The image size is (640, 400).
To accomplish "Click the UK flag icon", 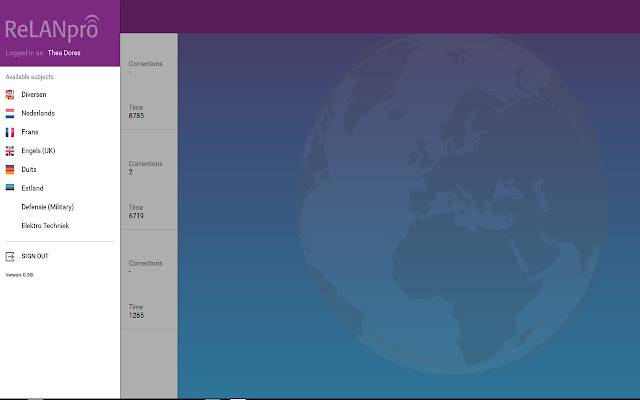I will (x=10, y=151).
